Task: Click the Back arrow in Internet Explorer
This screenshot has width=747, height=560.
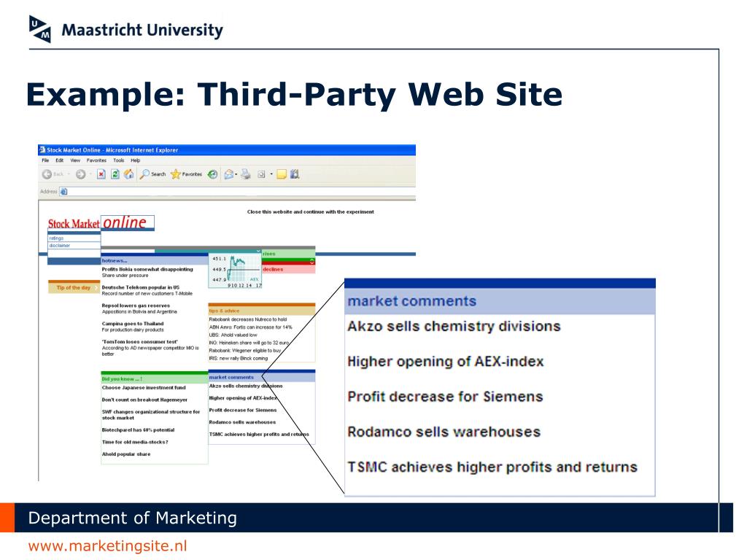Action: click(47, 174)
